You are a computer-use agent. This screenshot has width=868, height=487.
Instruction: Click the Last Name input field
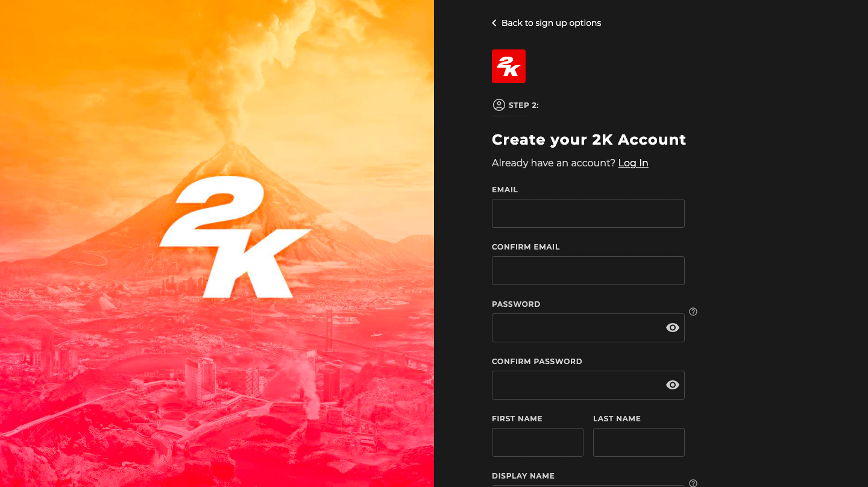tap(639, 442)
